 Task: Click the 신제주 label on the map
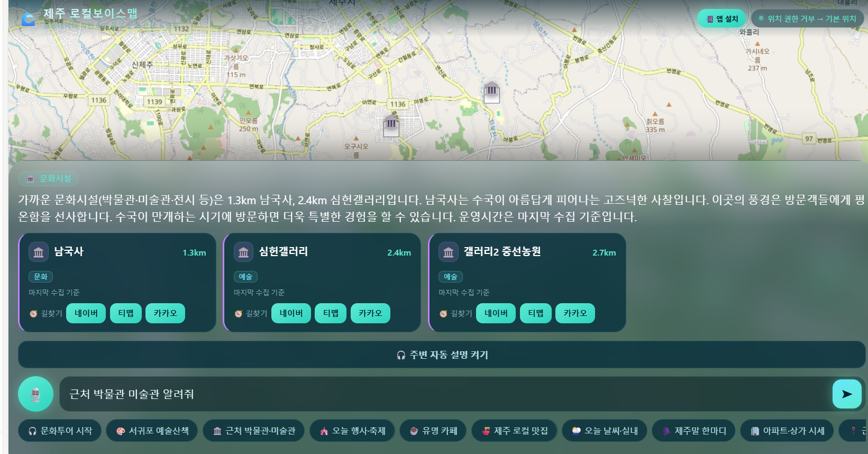tap(142, 65)
